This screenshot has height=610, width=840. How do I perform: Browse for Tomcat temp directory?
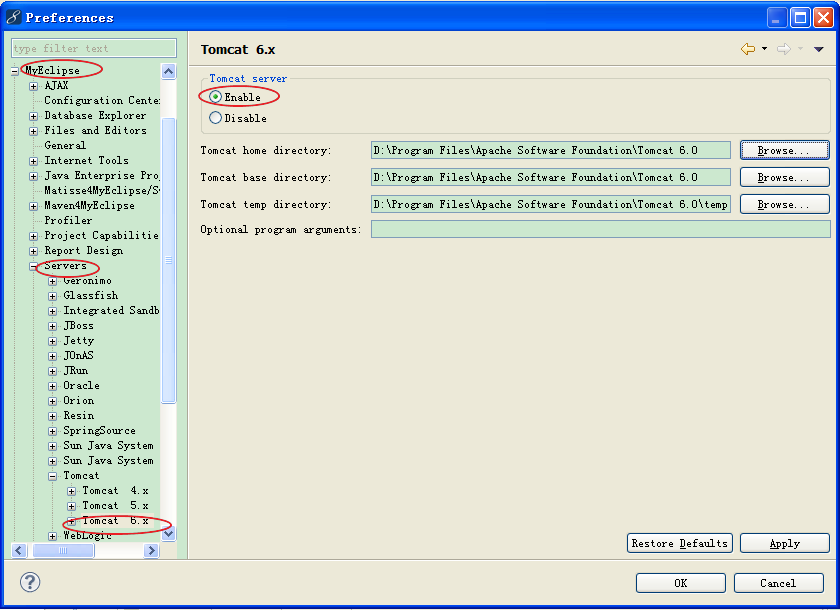pos(784,204)
